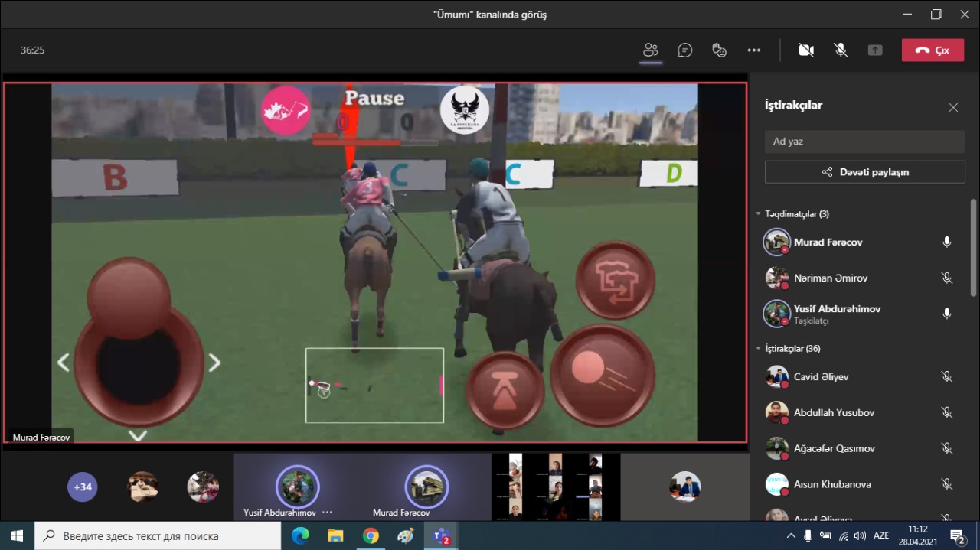The height and width of the screenshot is (550, 980).
Task: Open the meeting chat icon
Action: pos(685,50)
